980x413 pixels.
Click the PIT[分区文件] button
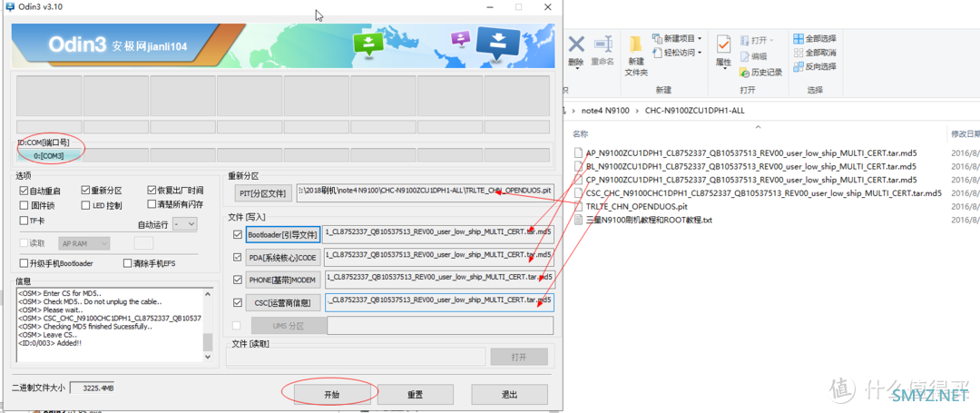pyautogui.click(x=264, y=193)
